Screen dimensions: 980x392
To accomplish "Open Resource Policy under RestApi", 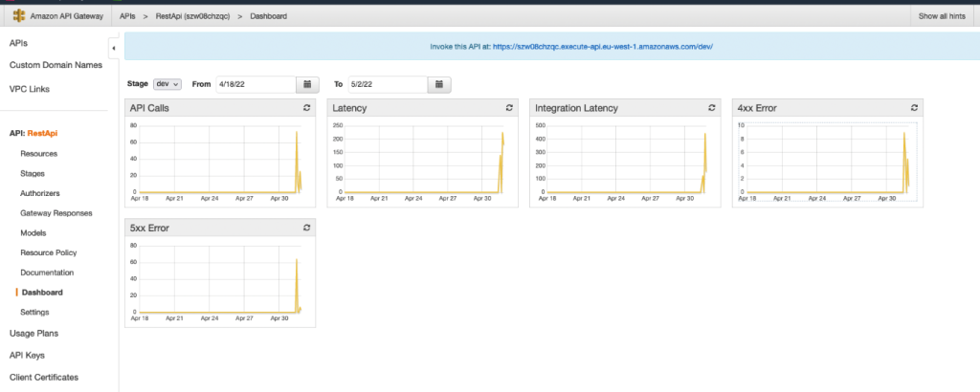I will (x=49, y=252).
